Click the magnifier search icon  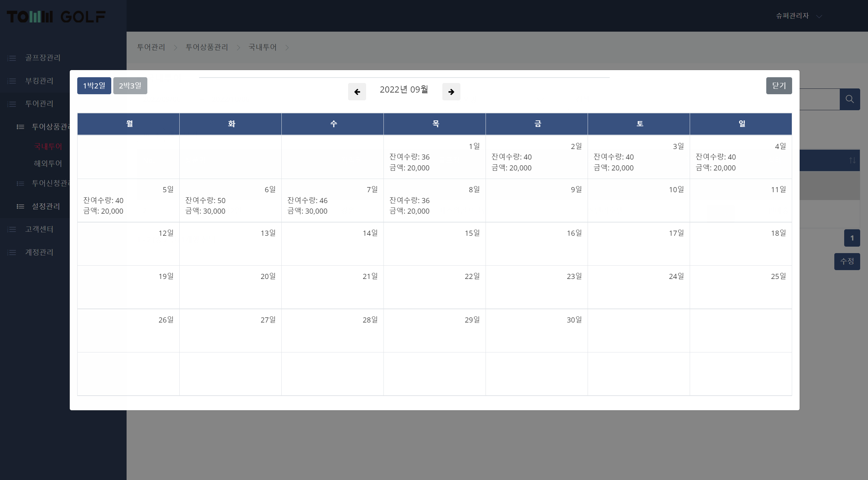[x=850, y=99]
